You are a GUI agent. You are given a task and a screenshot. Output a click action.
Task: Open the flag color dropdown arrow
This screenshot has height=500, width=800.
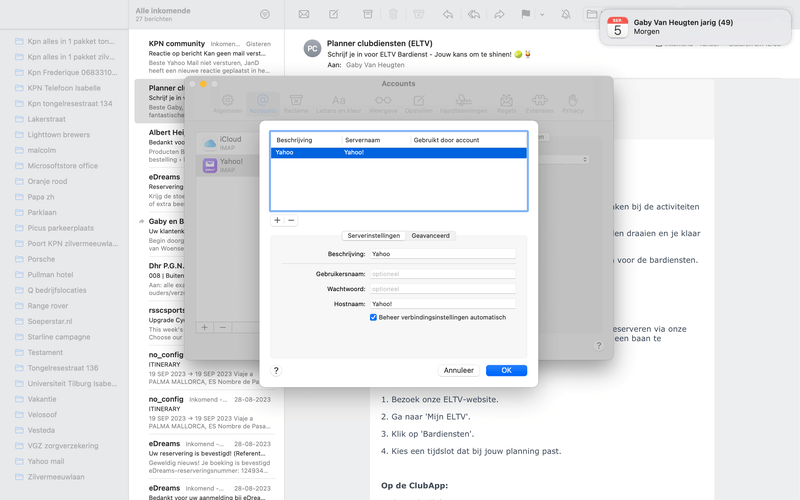tap(542, 15)
